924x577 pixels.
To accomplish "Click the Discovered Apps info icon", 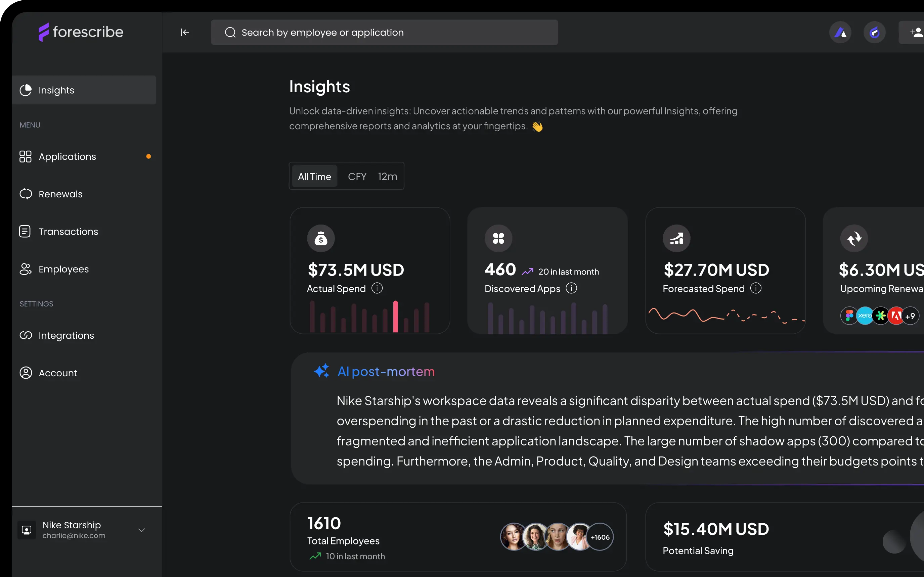I will 571,288.
